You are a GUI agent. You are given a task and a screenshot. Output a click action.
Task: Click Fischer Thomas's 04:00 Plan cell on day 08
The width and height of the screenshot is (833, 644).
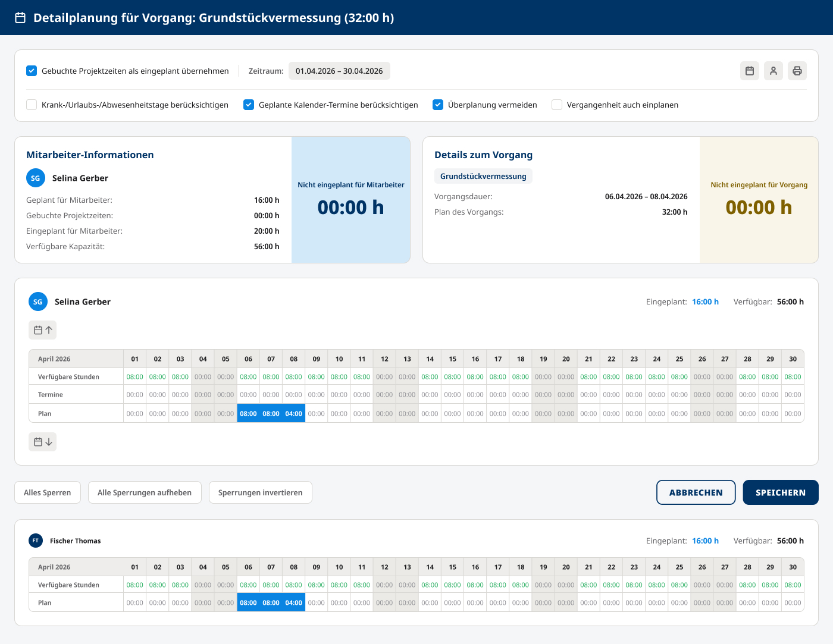[294, 602]
